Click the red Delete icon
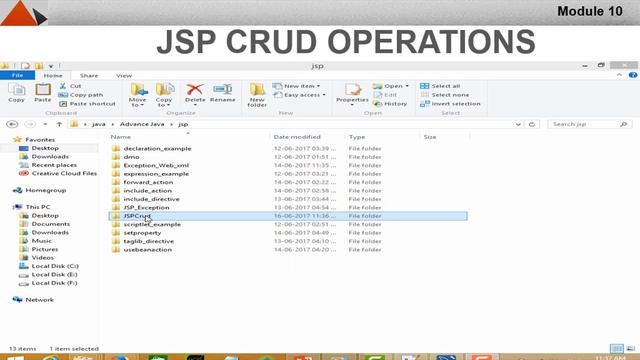640x360 pixels. coord(195,90)
